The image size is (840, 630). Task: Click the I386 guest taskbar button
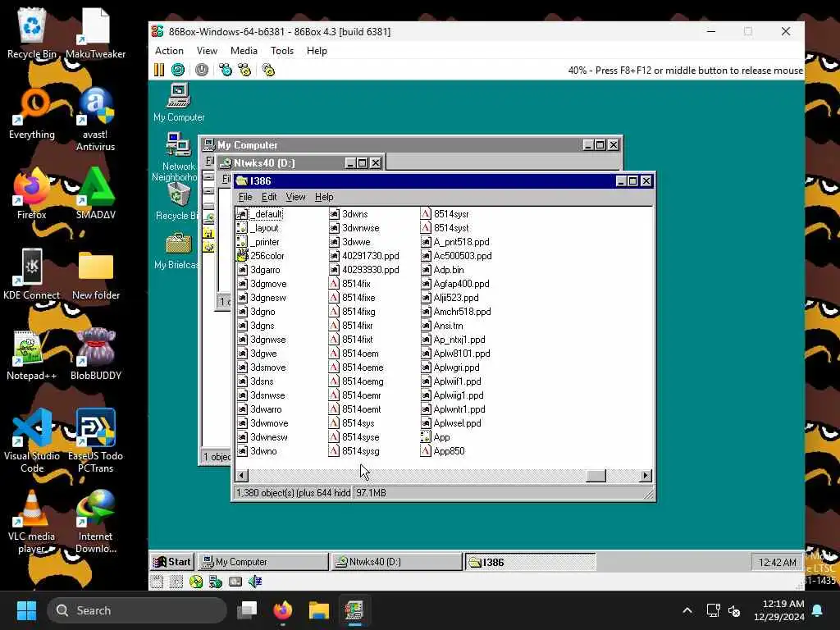pos(530,562)
